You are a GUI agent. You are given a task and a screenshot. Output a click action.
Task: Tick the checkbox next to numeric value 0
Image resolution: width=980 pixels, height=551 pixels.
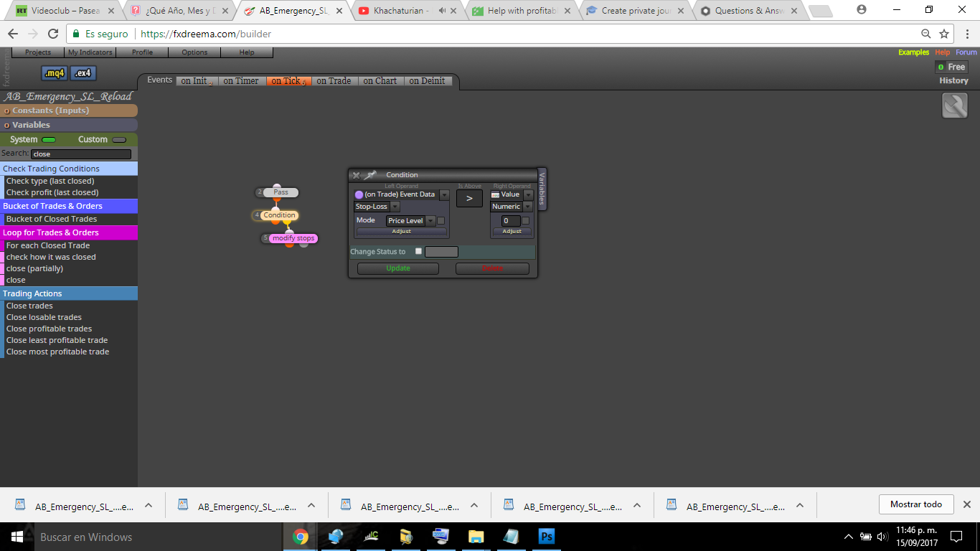(x=525, y=221)
